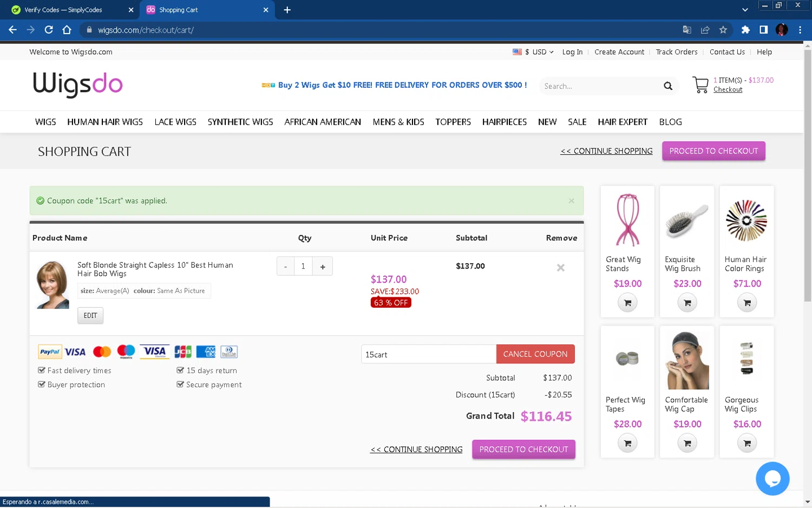The height and width of the screenshot is (508, 812).
Task: Open a new browser tab
Action: (x=287, y=10)
